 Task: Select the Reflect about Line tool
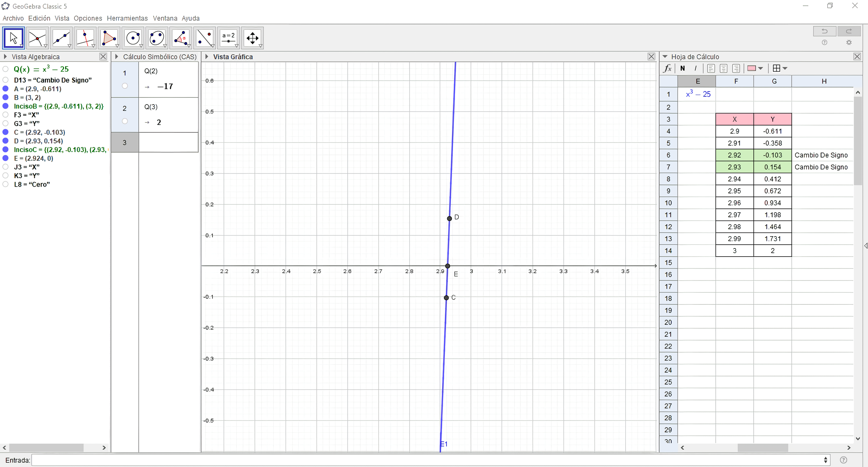[x=205, y=38]
